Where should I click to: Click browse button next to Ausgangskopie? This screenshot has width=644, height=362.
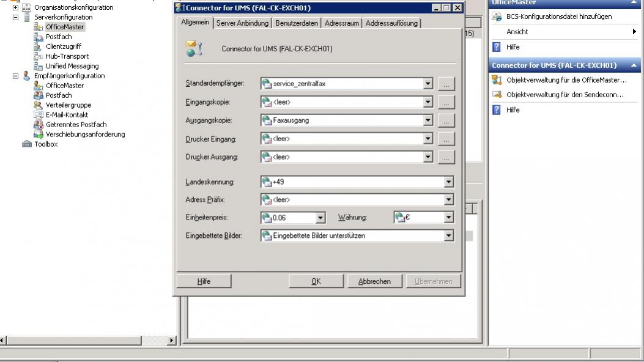pos(446,120)
